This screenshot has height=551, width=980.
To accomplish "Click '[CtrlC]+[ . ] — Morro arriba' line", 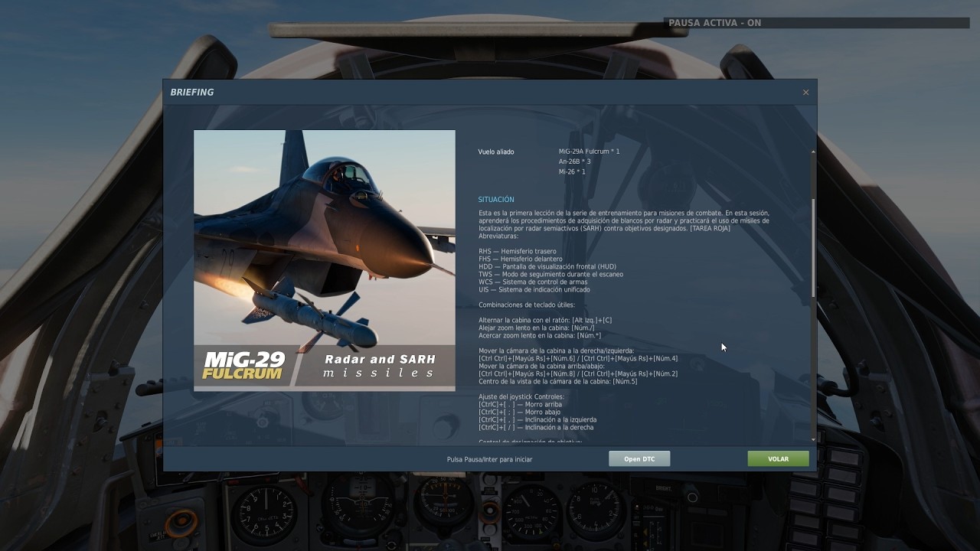I will pos(520,404).
